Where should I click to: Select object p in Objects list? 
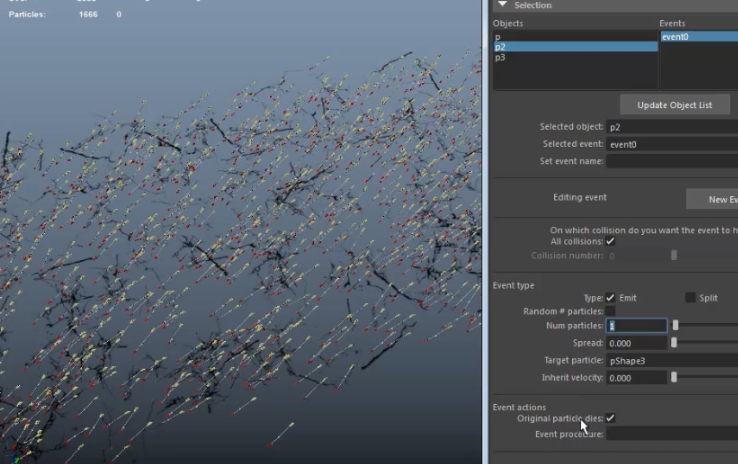[497, 36]
